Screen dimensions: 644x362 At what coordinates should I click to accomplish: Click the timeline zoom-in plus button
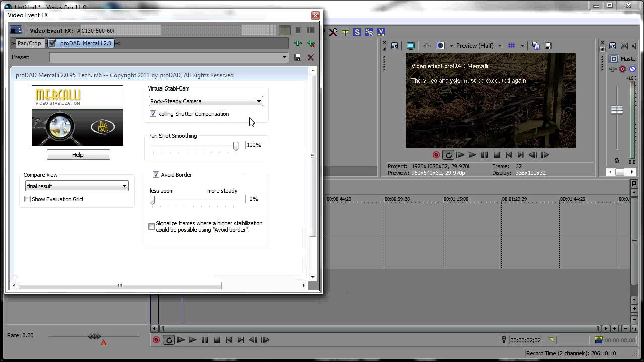pyautogui.click(x=614, y=329)
